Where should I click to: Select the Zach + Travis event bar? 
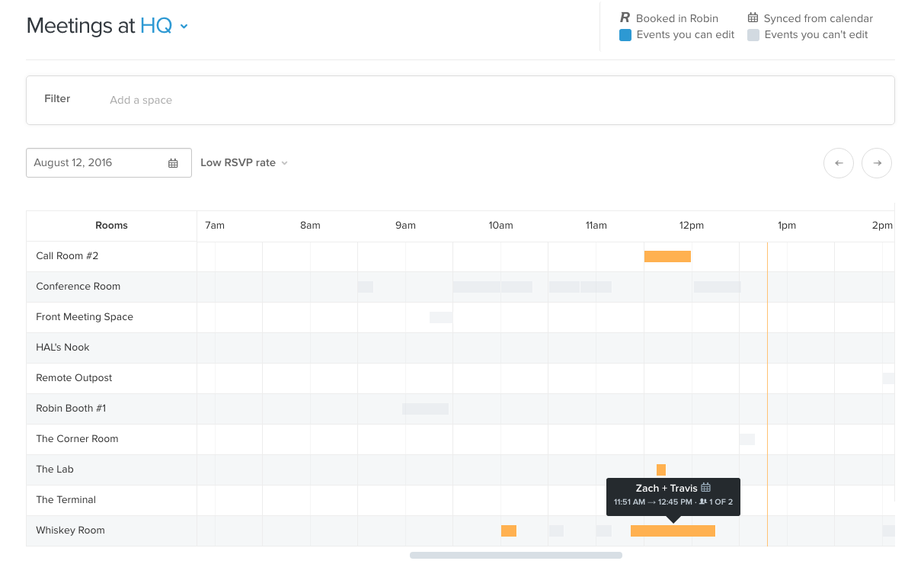[673, 531]
